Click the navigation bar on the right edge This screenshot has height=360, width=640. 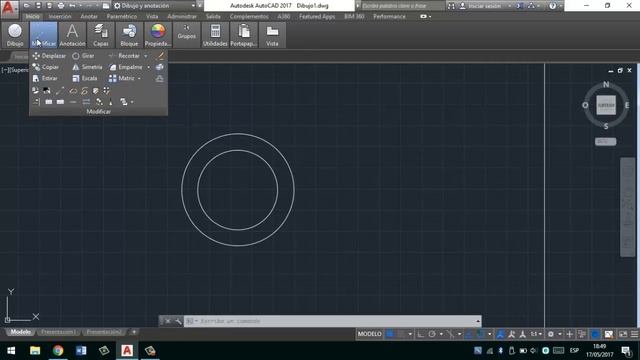[628, 207]
